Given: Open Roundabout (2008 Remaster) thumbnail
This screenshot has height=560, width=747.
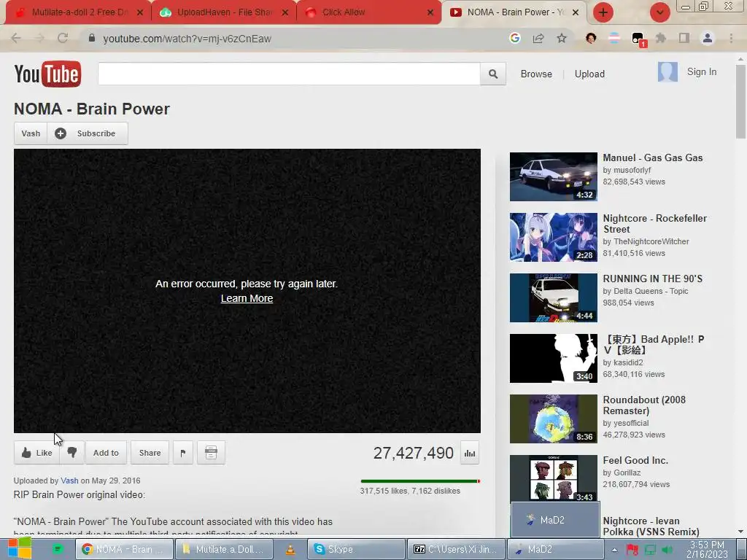Looking at the screenshot, I should pyautogui.click(x=553, y=419).
